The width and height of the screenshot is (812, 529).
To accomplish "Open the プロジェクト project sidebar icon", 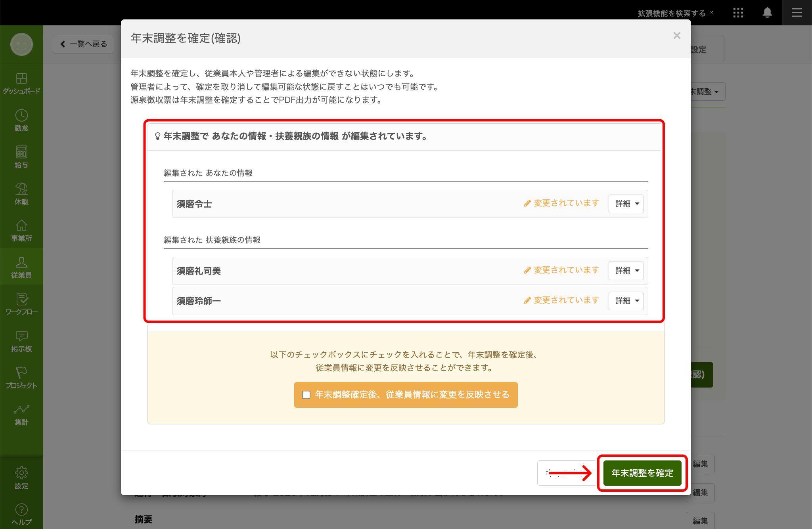I will pos(21,378).
